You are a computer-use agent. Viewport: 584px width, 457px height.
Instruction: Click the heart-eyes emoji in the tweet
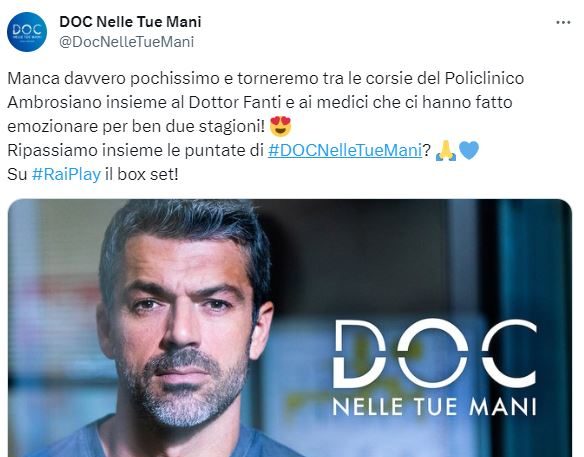tap(280, 126)
